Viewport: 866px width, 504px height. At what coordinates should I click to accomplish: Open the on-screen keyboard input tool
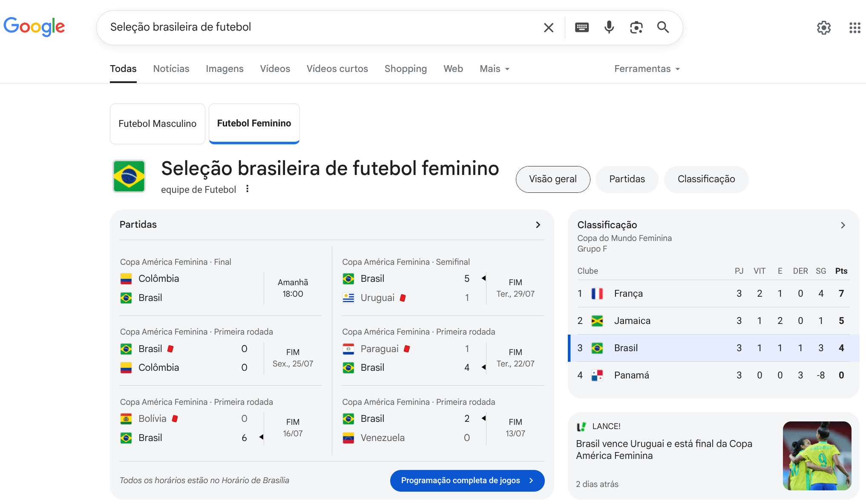tap(582, 28)
